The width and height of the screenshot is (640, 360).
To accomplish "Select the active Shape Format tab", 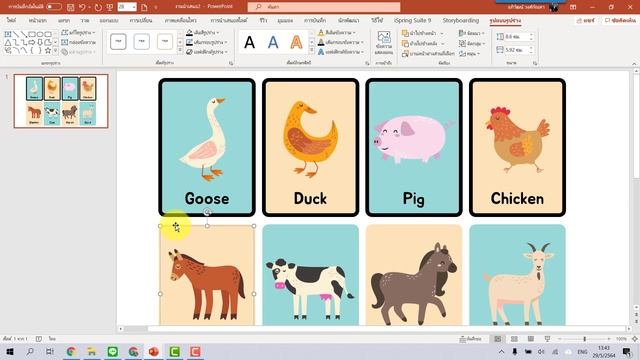I will click(x=505, y=20).
